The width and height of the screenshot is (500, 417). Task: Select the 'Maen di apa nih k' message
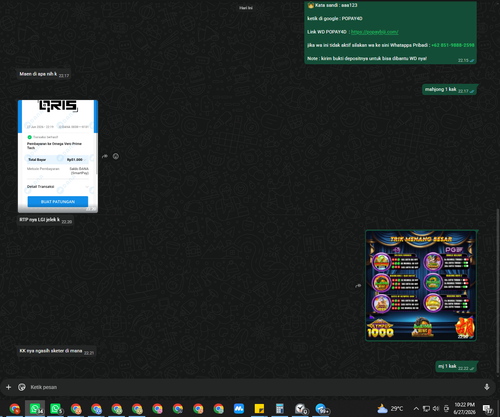point(44,74)
